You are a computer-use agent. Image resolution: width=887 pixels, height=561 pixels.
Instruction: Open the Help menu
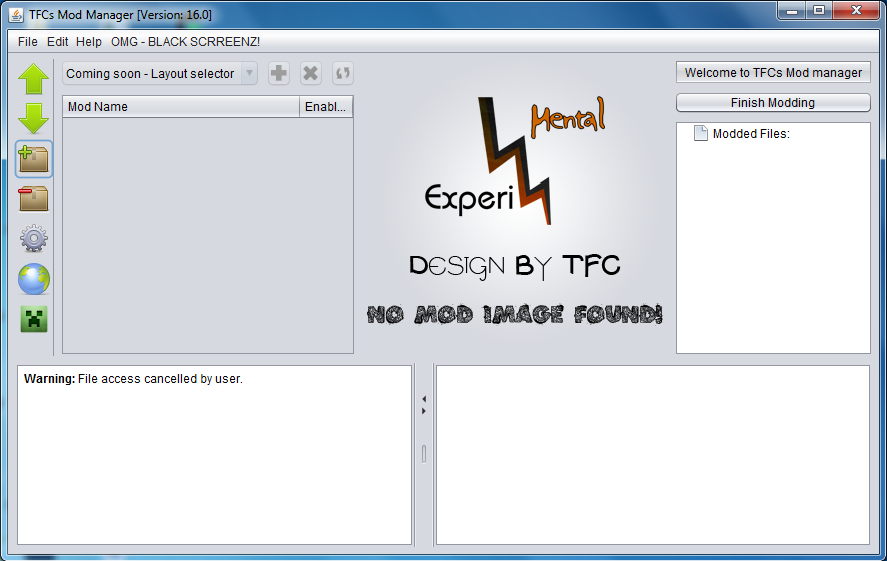click(x=89, y=42)
